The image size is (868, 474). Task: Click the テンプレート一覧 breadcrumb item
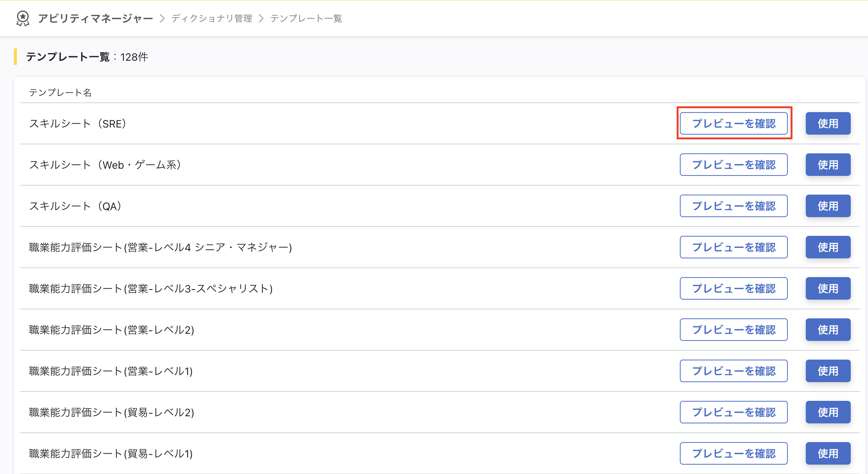(x=306, y=18)
